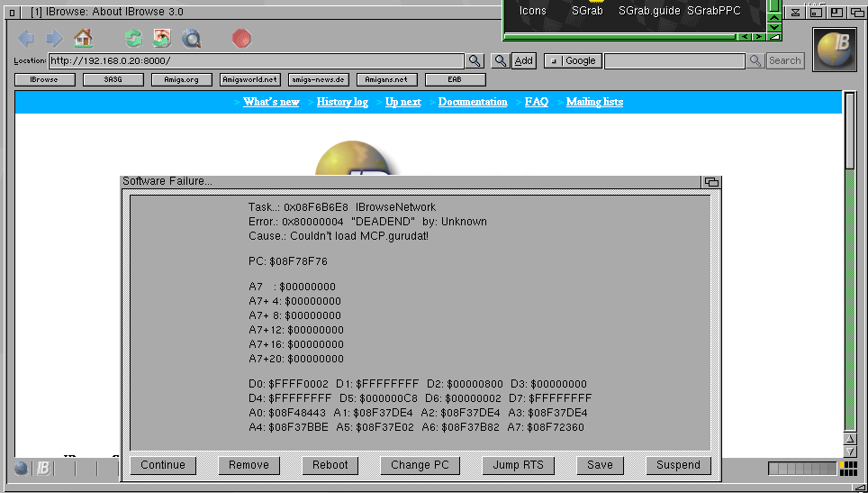Image resolution: width=868 pixels, height=493 pixels.
Task: Select the SGrab icon in top window
Action: coord(587,11)
